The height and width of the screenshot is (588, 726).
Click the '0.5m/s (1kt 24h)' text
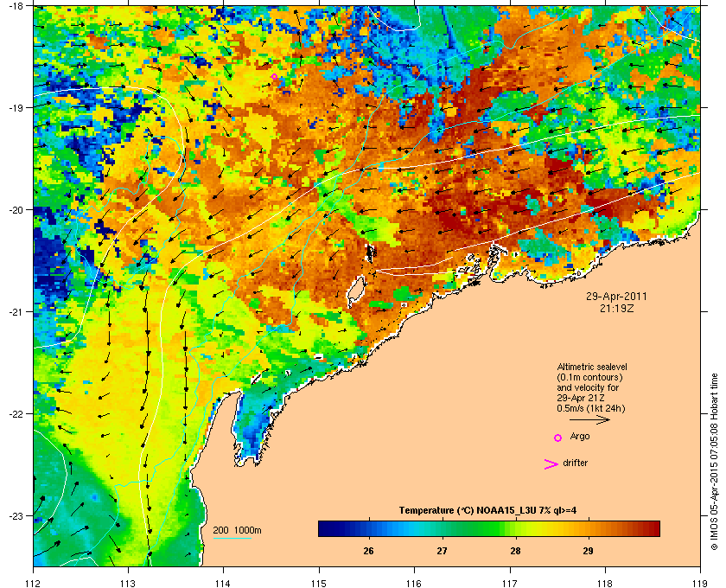tap(591, 409)
